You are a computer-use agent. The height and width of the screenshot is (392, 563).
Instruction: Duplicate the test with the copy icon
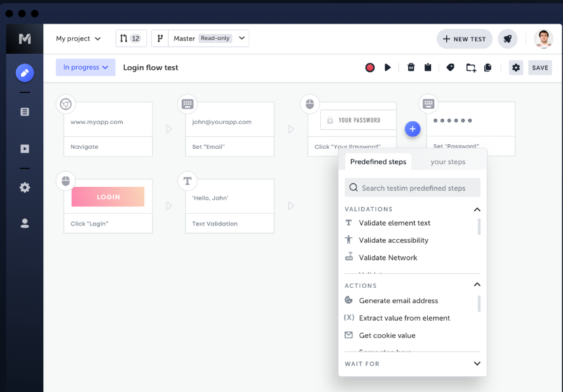click(488, 67)
